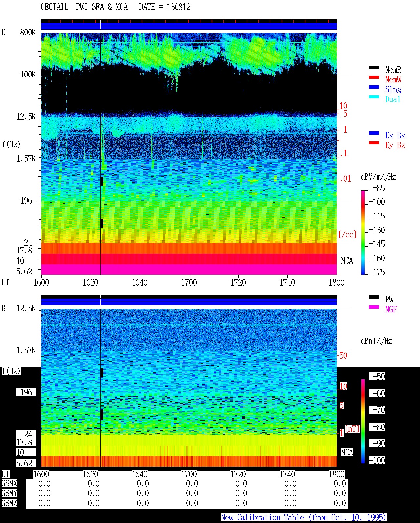Screen dimensions: 420x523
Task: Click the black MemR legend swatch
Action: (374, 67)
